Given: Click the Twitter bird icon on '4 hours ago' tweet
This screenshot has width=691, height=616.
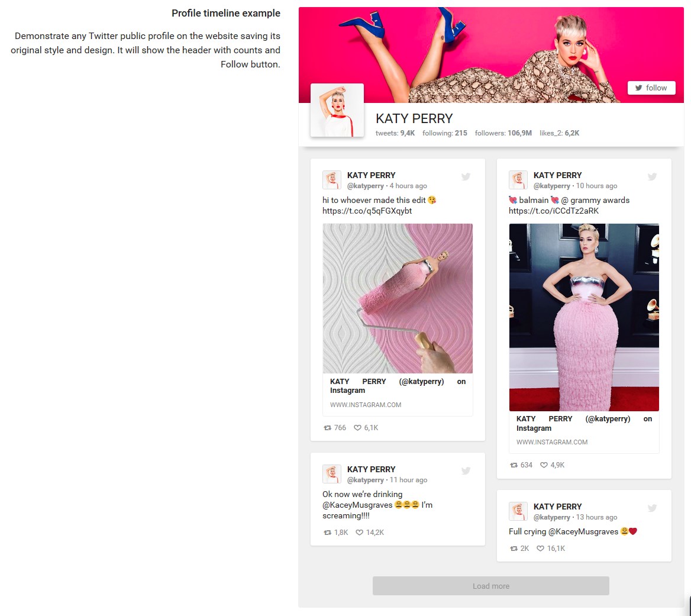Looking at the screenshot, I should click(466, 176).
